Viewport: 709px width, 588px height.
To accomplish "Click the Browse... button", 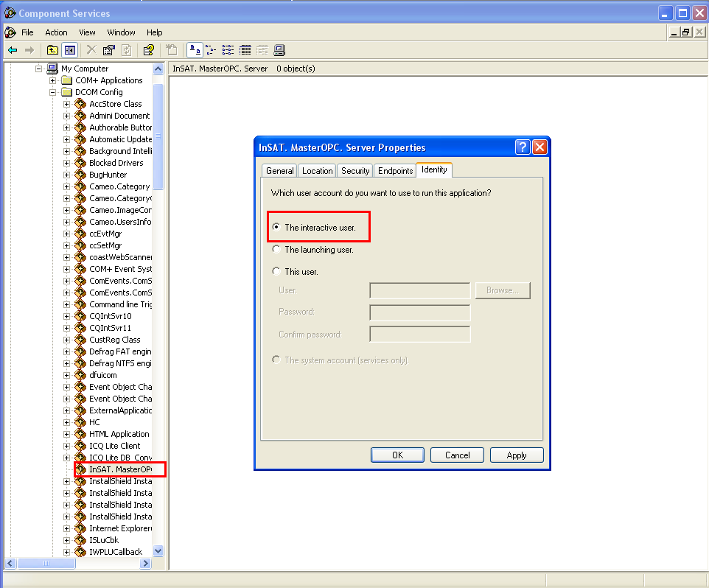I will tap(503, 290).
